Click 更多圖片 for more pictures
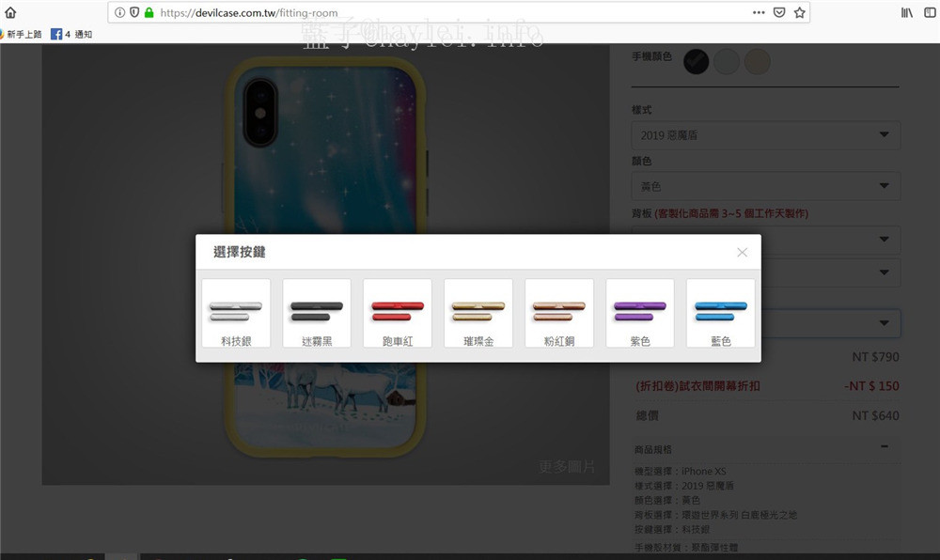The image size is (940, 560). click(567, 467)
